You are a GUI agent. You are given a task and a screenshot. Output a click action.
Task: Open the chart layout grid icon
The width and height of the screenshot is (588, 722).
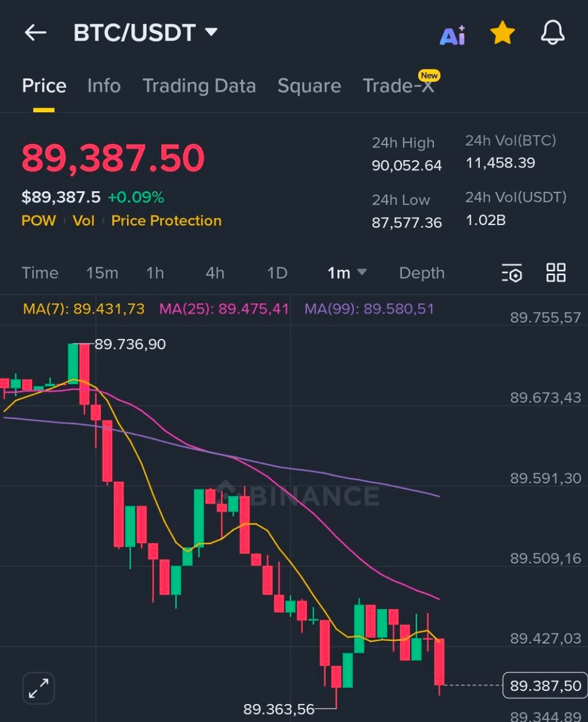tap(556, 272)
